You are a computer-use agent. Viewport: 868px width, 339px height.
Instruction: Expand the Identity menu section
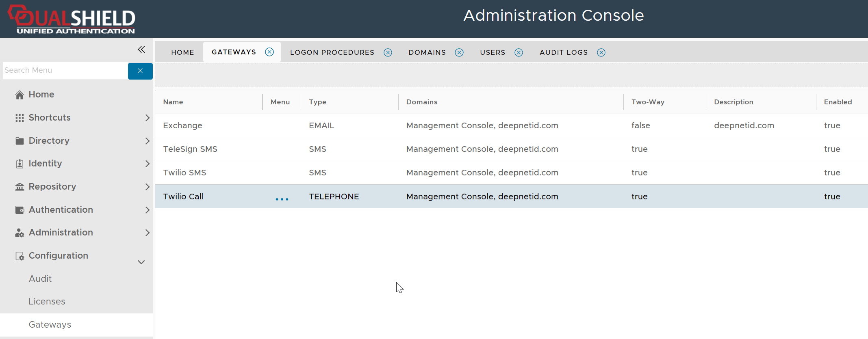(147, 164)
